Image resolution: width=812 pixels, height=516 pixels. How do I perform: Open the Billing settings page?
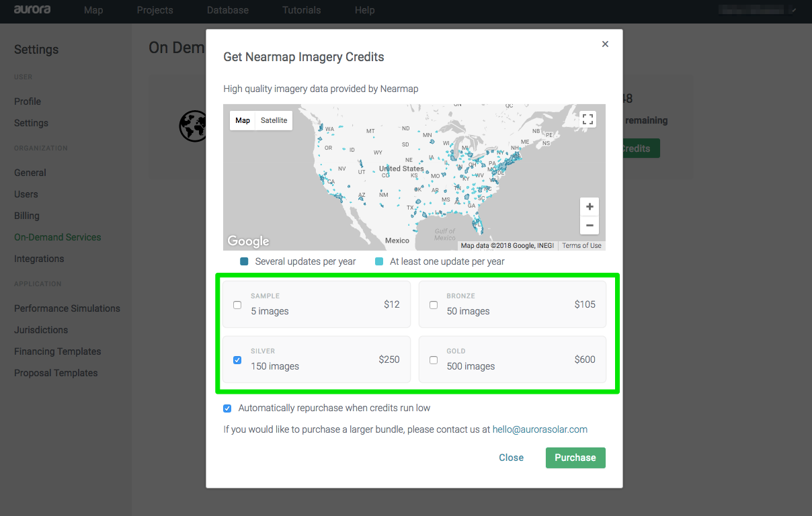[27, 216]
